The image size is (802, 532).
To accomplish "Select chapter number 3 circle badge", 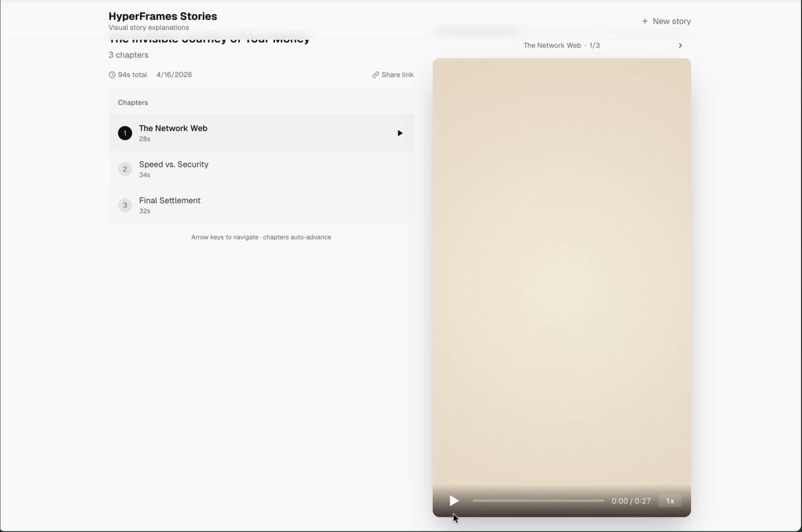I will click(125, 205).
